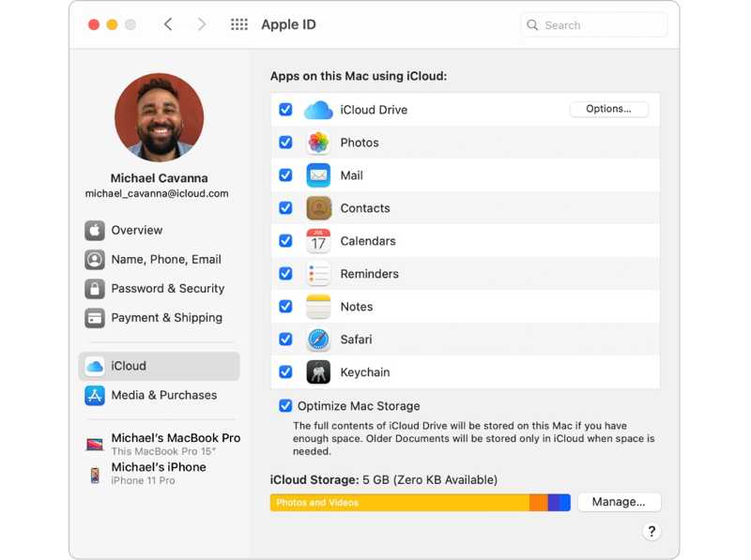Click the Mail envelope icon
This screenshot has width=751, height=560.
[x=318, y=175]
